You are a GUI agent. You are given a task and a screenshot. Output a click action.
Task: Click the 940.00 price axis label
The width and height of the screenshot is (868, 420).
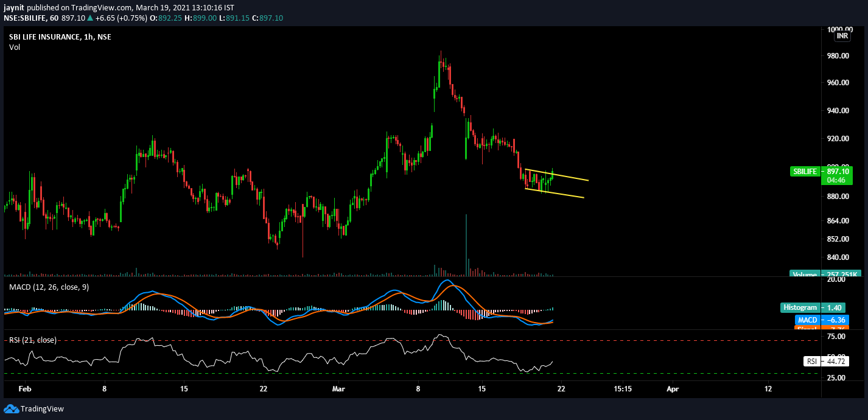pyautogui.click(x=838, y=111)
